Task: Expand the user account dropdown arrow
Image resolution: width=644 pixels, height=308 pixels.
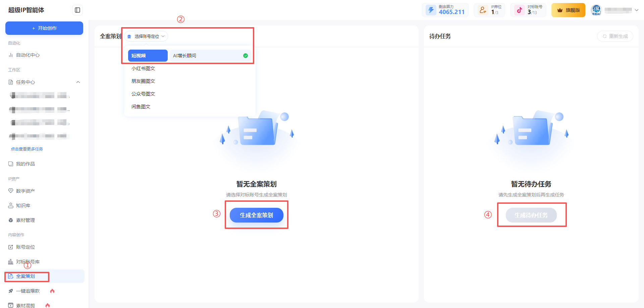Action: pyautogui.click(x=636, y=10)
